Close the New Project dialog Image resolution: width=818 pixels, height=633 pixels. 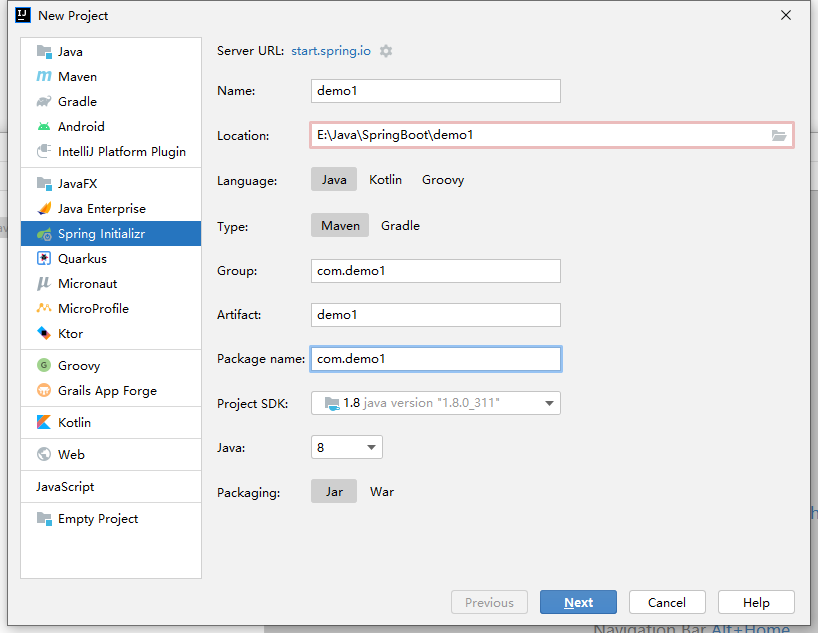click(786, 15)
